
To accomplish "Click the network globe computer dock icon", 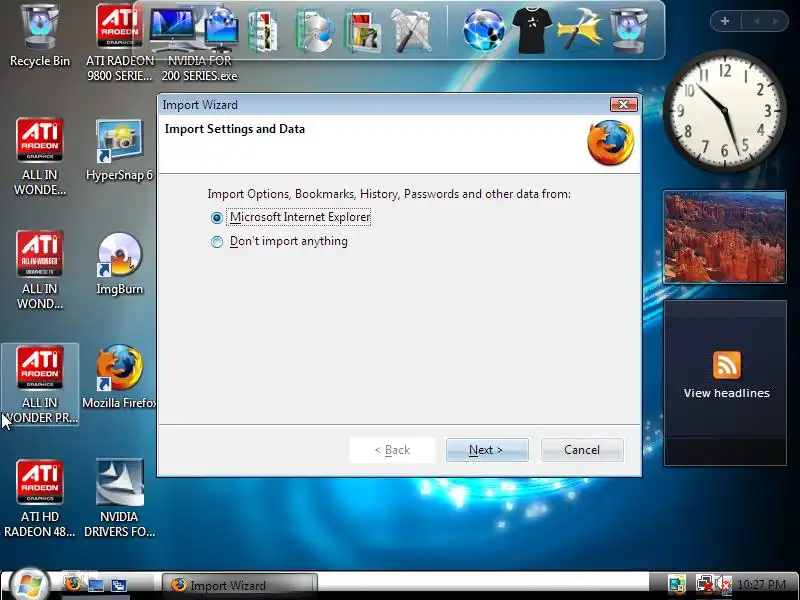I will [221, 28].
